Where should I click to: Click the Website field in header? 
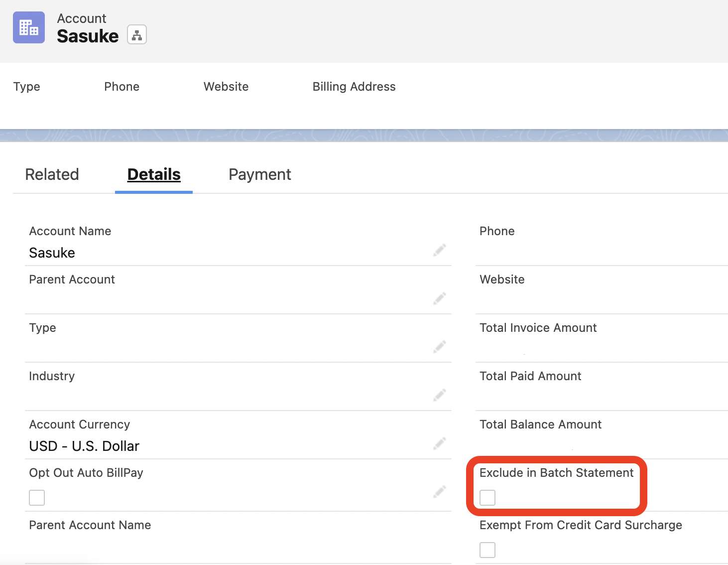click(226, 87)
